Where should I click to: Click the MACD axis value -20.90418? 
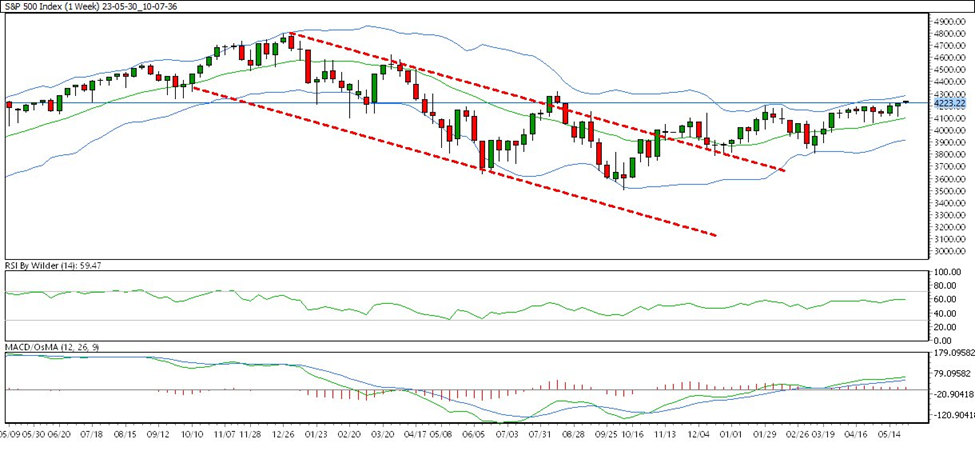(x=953, y=393)
